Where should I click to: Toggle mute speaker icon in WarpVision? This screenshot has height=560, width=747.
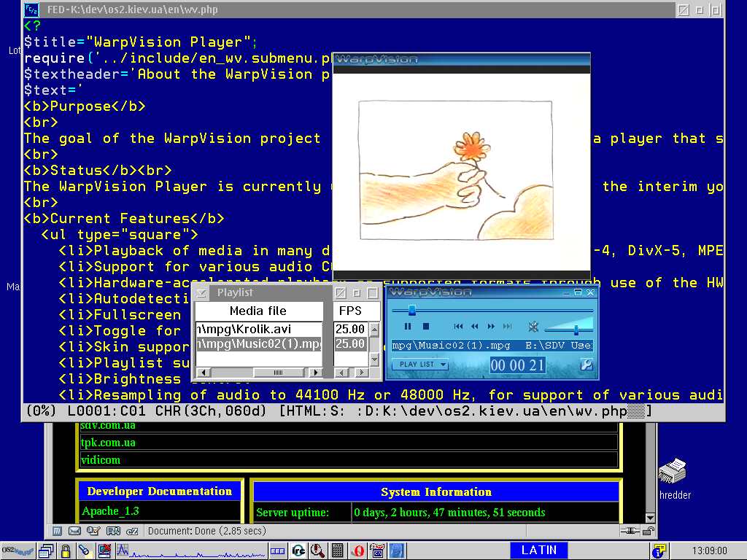click(533, 327)
